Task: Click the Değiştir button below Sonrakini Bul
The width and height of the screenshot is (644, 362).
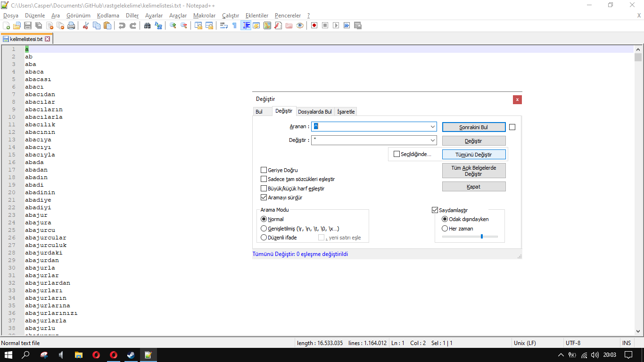Action: click(474, 141)
